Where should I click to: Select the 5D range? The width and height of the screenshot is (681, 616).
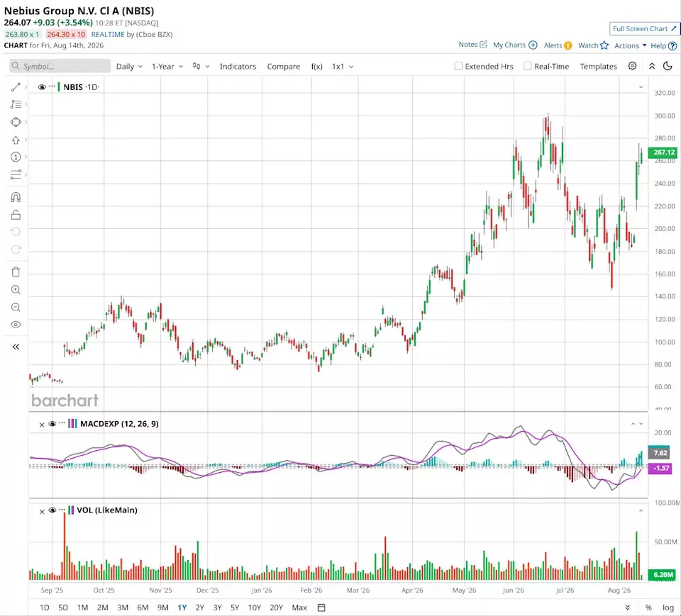(63, 607)
